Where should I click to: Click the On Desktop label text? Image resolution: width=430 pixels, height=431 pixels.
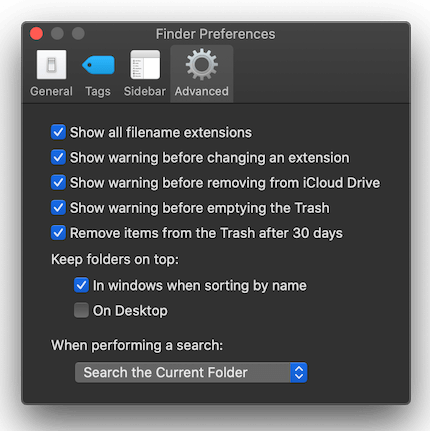(130, 311)
